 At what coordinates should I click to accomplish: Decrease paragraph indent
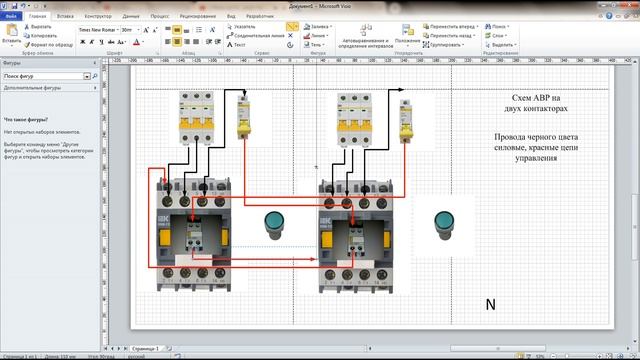pyautogui.click(x=209, y=42)
